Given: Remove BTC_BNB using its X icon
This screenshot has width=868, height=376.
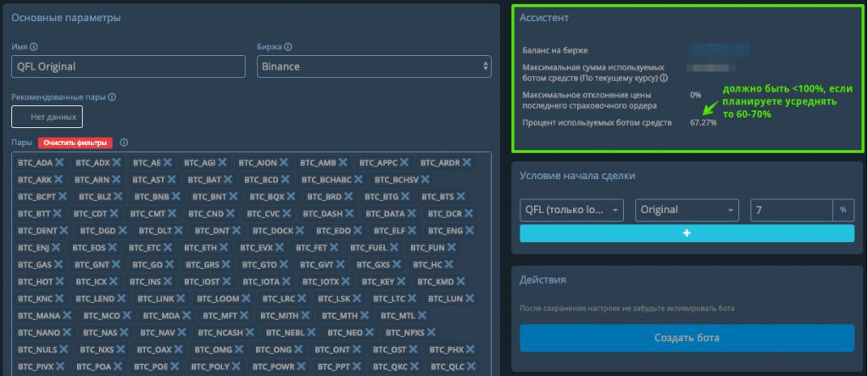Looking at the screenshot, I should point(176,196).
